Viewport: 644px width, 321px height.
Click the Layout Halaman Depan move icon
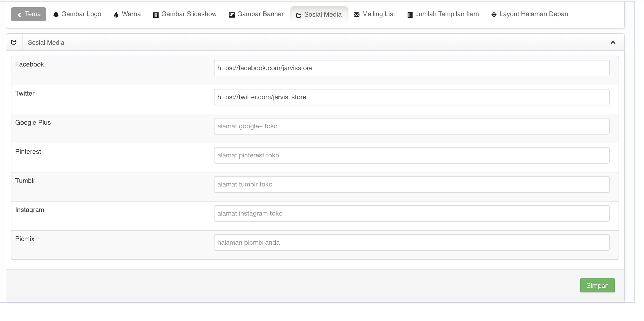click(x=494, y=15)
